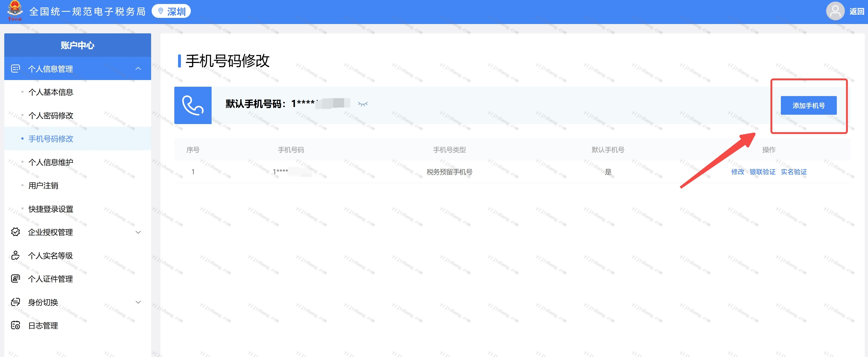The image size is (868, 357).
Task: Open 个人信息维护 menu item
Action: [x=78, y=162]
